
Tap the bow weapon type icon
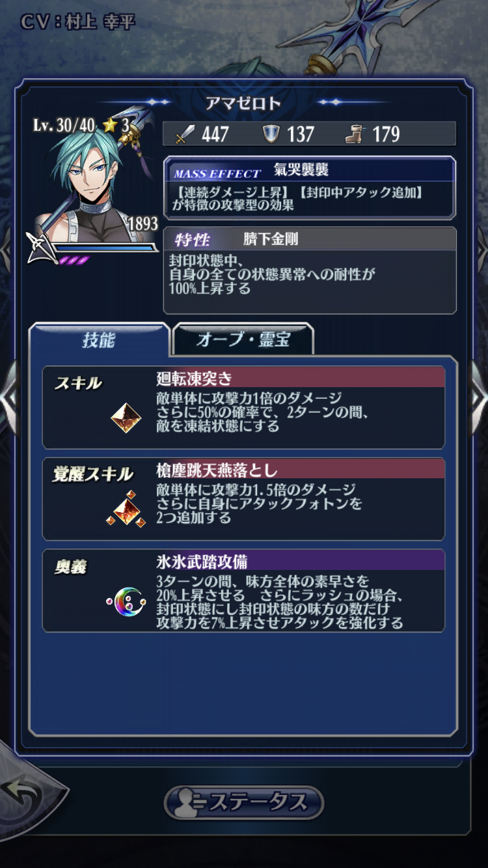point(39,248)
